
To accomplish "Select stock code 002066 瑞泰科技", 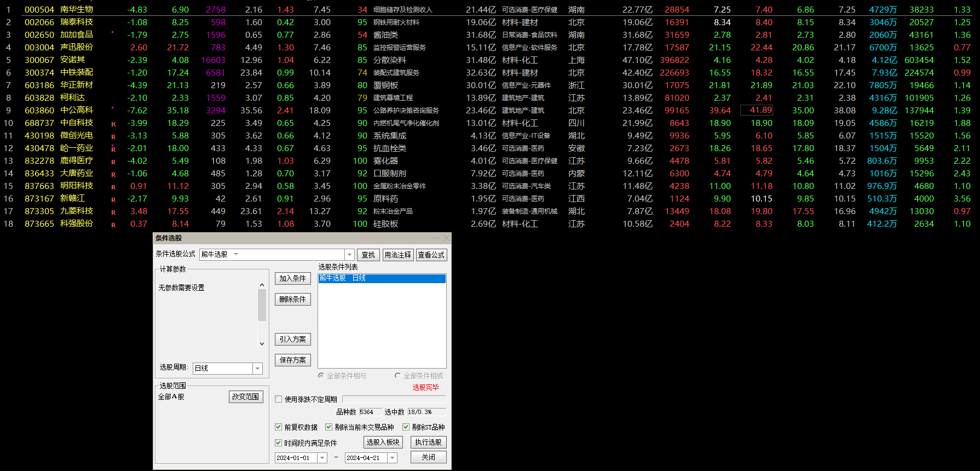I will point(39,22).
